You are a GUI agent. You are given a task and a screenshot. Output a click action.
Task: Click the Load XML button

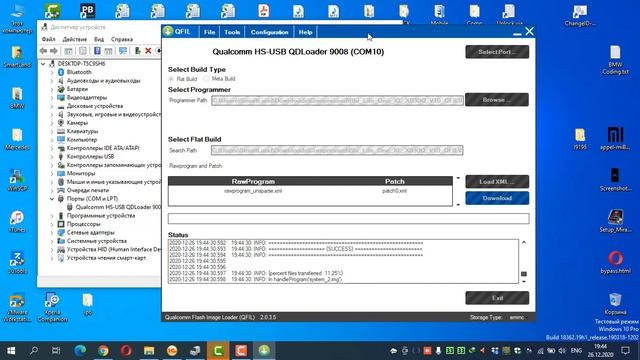[497, 182]
